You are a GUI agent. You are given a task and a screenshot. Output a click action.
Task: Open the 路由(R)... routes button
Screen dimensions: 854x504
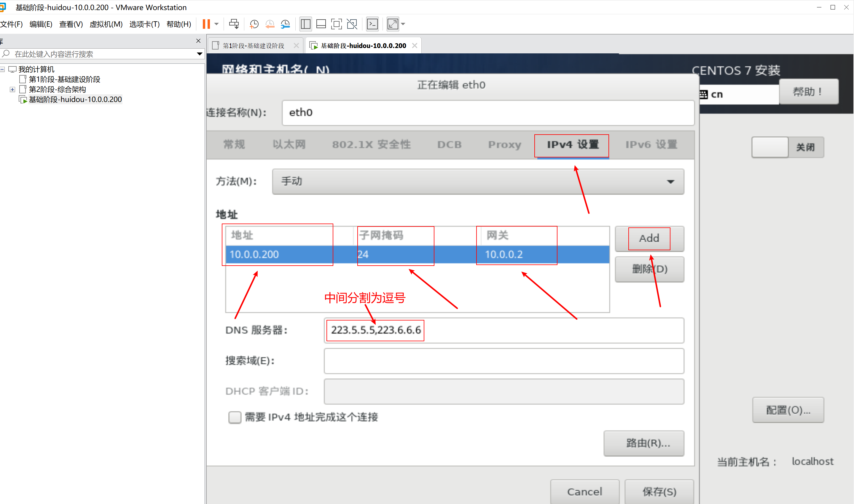tap(644, 443)
